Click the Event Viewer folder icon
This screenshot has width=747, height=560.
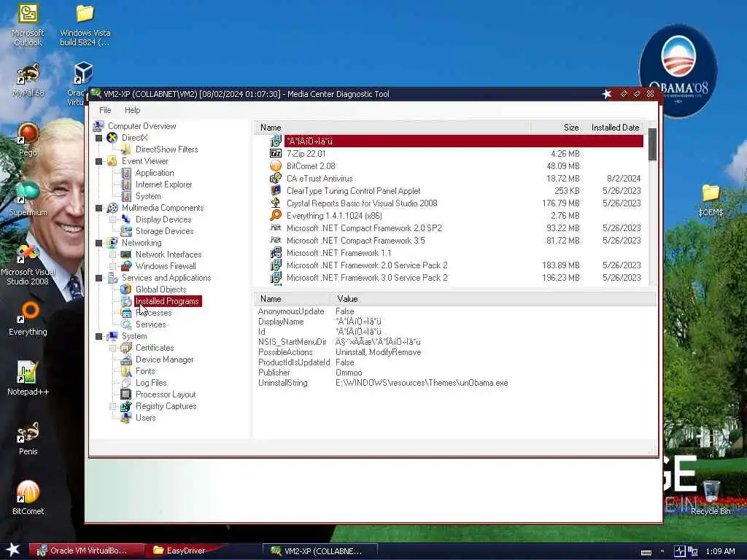(112, 161)
